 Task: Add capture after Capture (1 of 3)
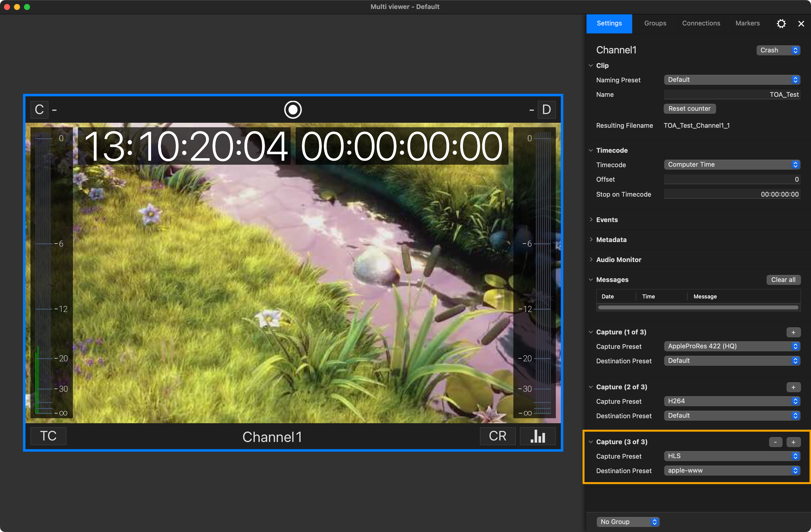(x=793, y=332)
